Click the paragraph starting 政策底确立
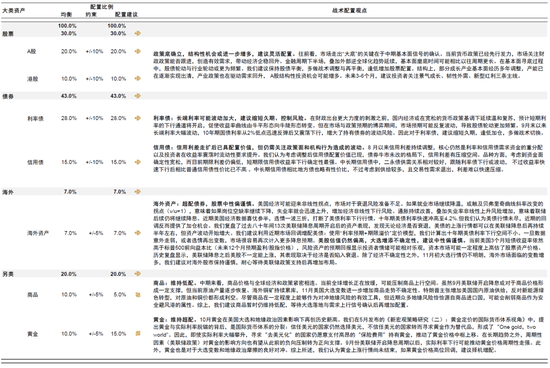This screenshot has height=368, width=550. pyautogui.click(x=348, y=65)
